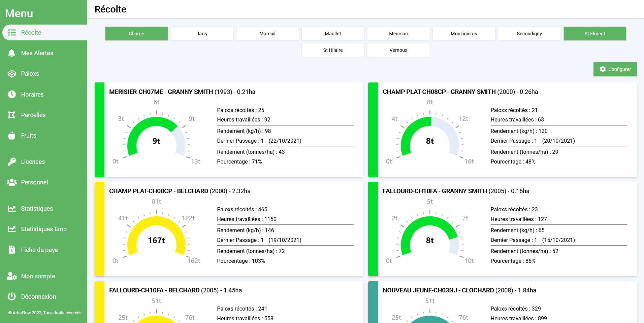Click the Déconnexion power icon

click(x=12, y=297)
